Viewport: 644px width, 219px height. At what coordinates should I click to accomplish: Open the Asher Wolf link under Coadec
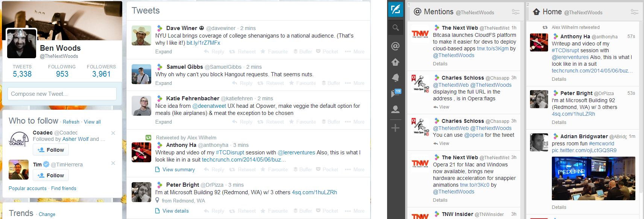tap(75, 139)
